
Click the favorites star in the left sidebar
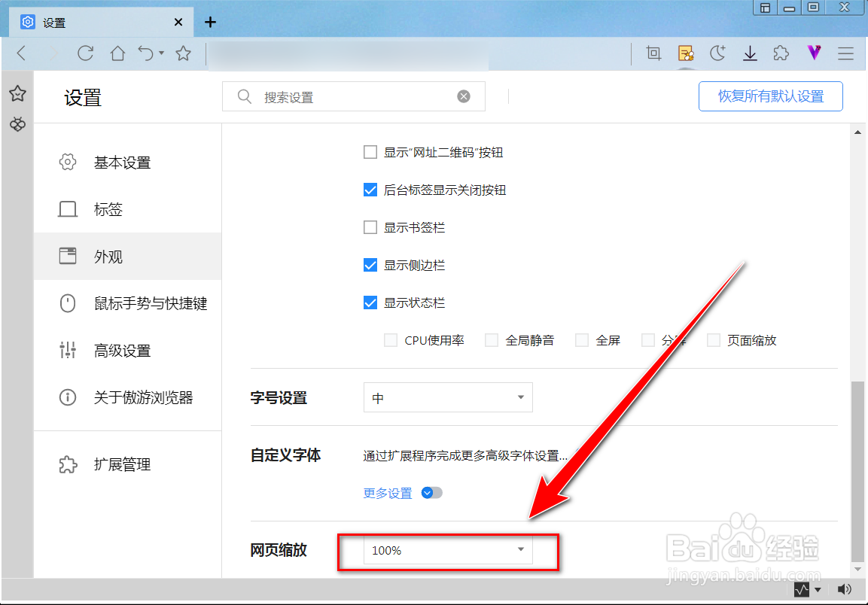click(x=17, y=93)
